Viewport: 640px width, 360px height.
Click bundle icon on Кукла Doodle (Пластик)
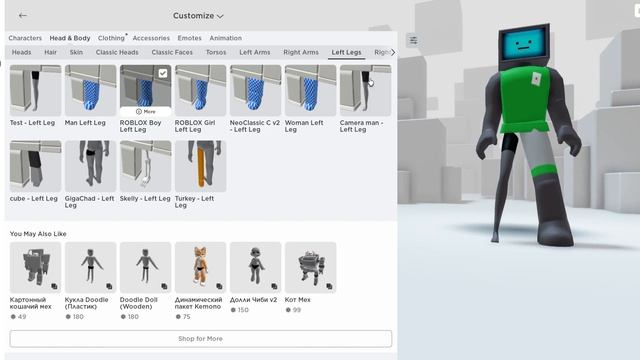pos(109,287)
